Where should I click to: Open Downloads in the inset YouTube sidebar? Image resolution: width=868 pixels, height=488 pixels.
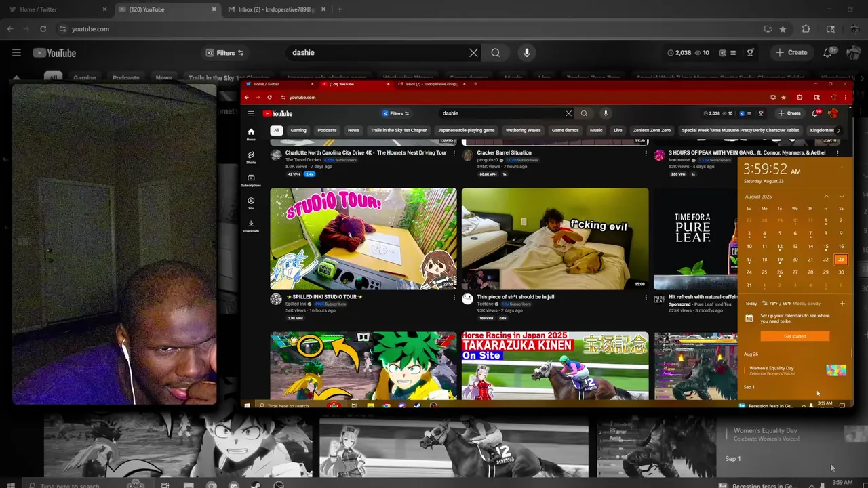[251, 226]
